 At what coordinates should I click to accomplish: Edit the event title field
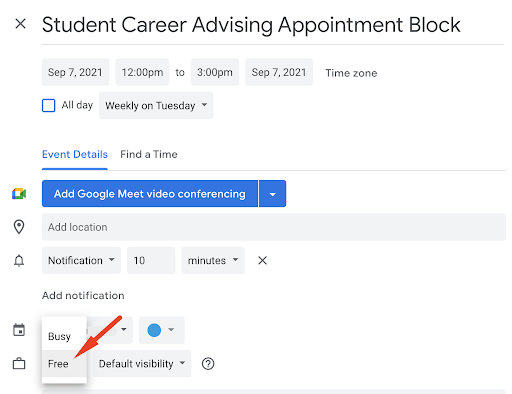272,25
